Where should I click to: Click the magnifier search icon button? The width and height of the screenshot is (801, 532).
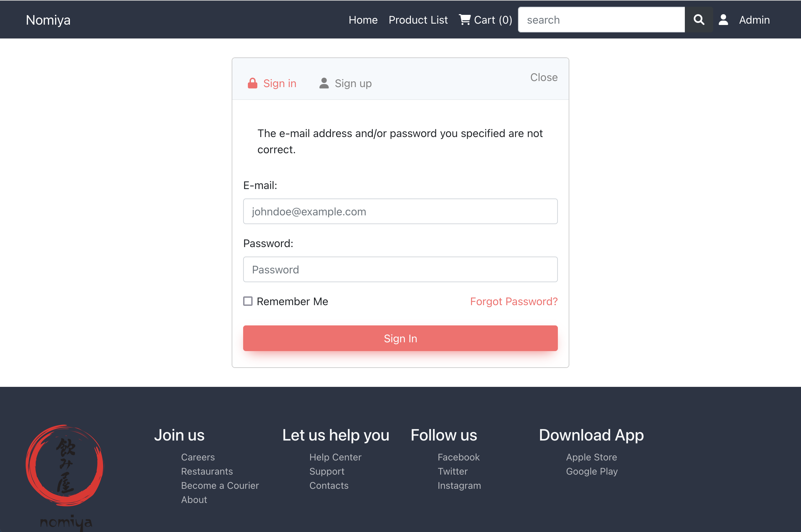[698, 20]
